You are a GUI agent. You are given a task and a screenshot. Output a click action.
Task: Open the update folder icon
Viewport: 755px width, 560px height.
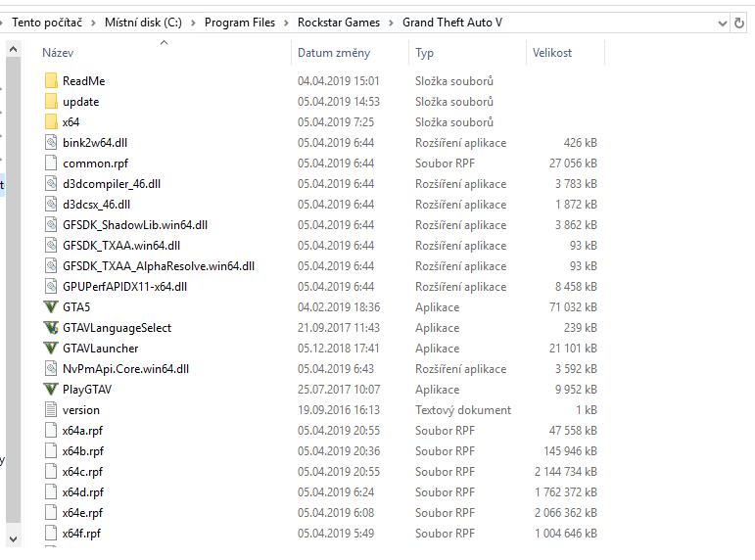click(x=51, y=102)
